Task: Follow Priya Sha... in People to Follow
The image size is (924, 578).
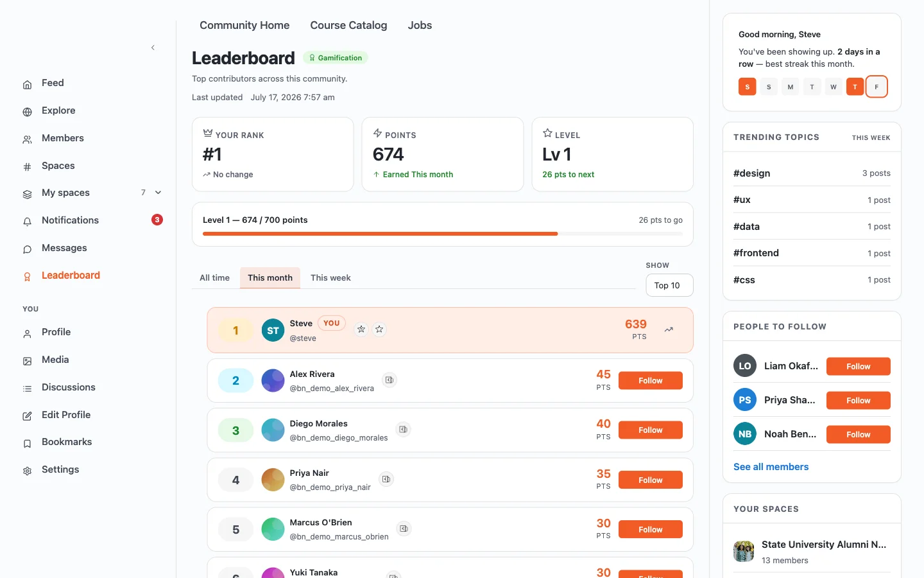Action: tap(859, 400)
